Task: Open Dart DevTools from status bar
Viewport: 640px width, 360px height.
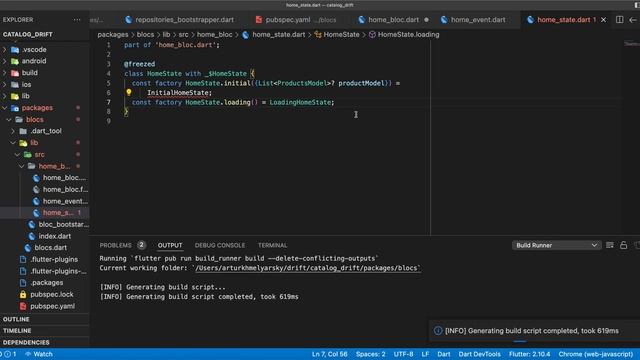Action: 479,354
